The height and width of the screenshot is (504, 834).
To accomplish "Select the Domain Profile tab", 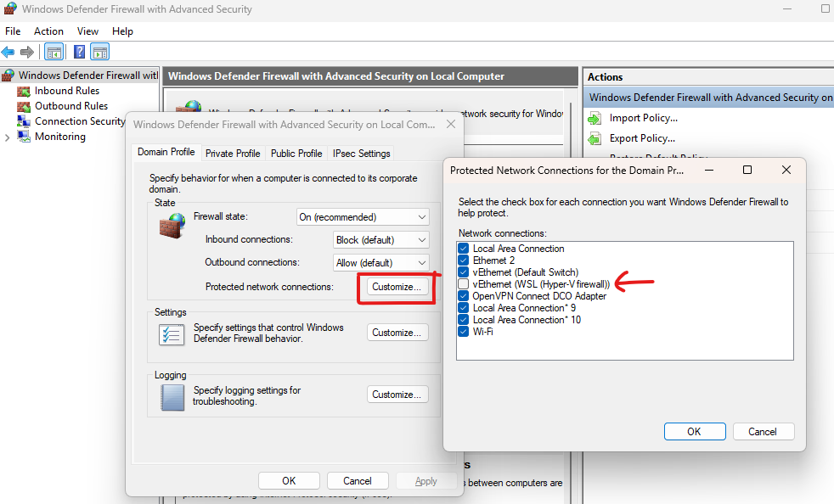I will coord(166,152).
